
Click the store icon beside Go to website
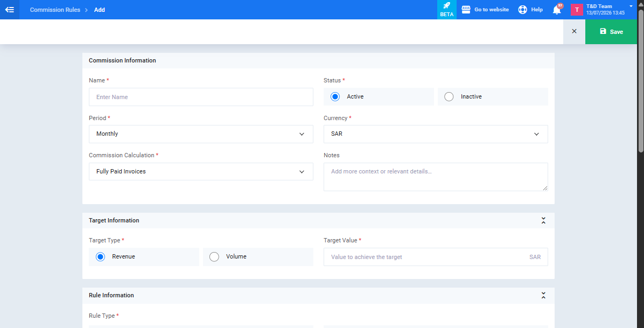point(466,10)
